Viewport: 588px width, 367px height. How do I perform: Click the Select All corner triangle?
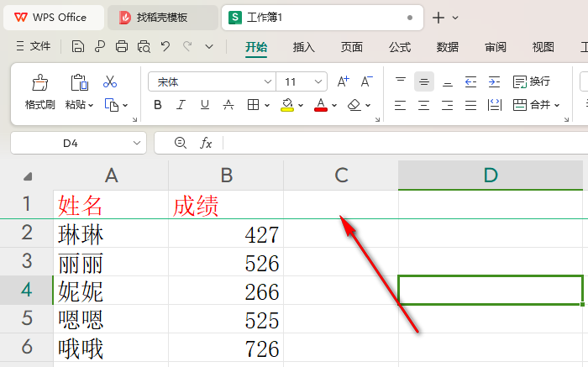(28, 176)
